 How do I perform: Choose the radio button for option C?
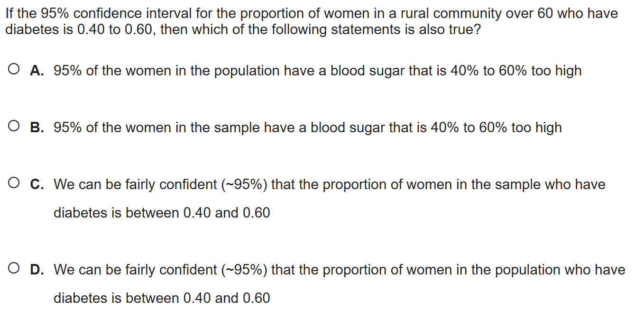pos(14,183)
